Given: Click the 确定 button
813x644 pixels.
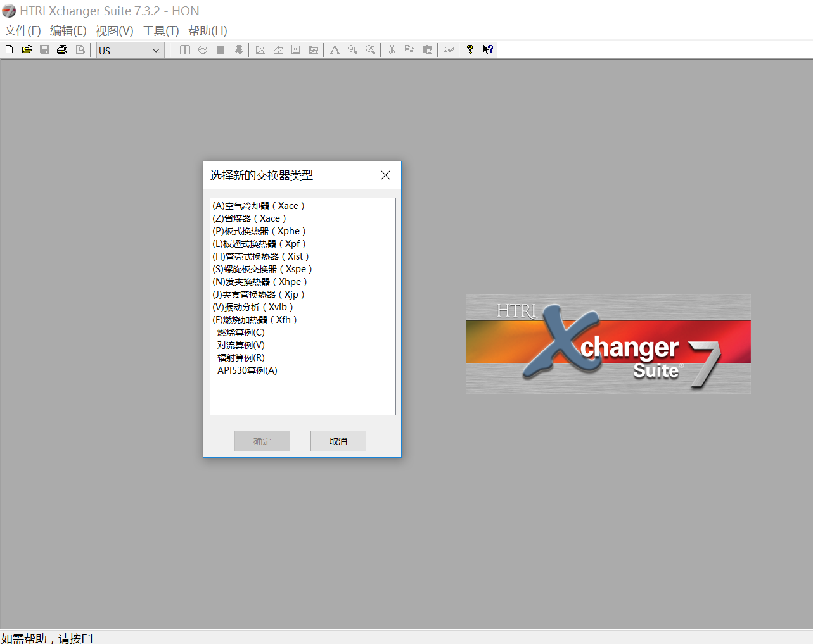Looking at the screenshot, I should pyautogui.click(x=262, y=441).
